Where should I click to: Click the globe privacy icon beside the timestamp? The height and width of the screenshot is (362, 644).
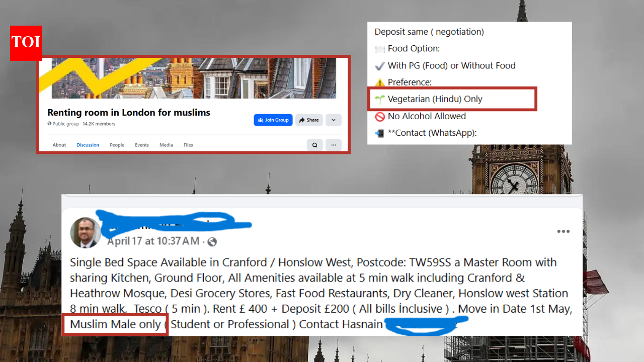pyautogui.click(x=212, y=241)
